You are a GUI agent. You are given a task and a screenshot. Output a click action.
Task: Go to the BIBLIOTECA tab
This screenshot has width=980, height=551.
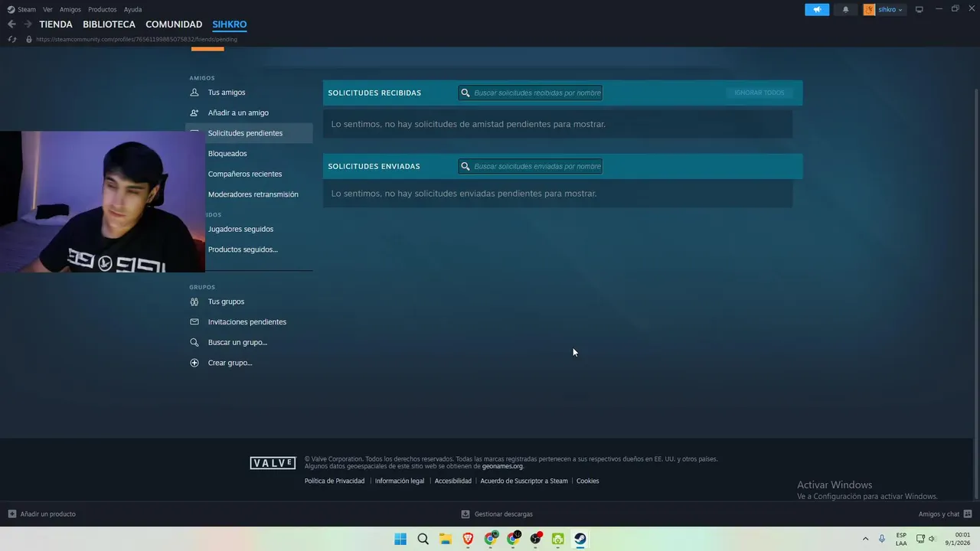click(x=109, y=24)
